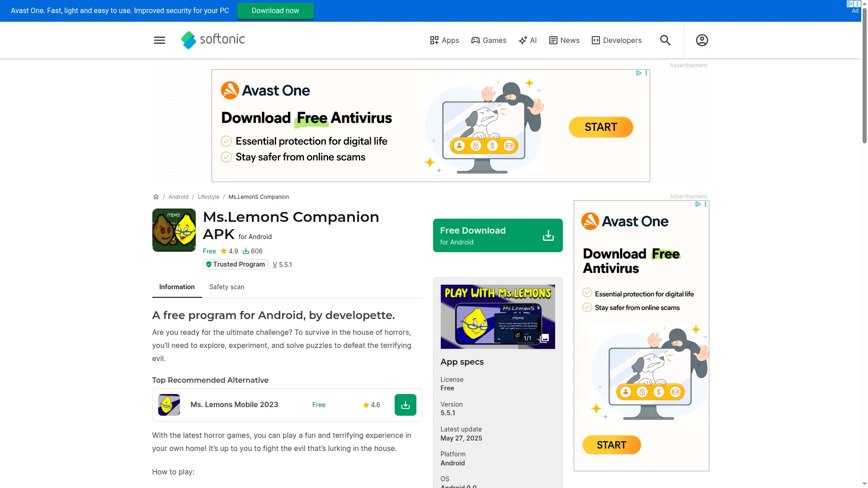Go to Softonic home via logo
The image size is (868, 488).
click(x=213, y=40)
